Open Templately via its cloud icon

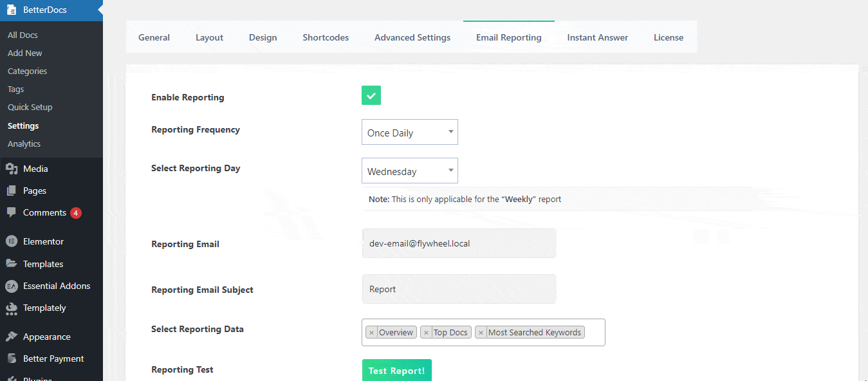(x=11, y=308)
